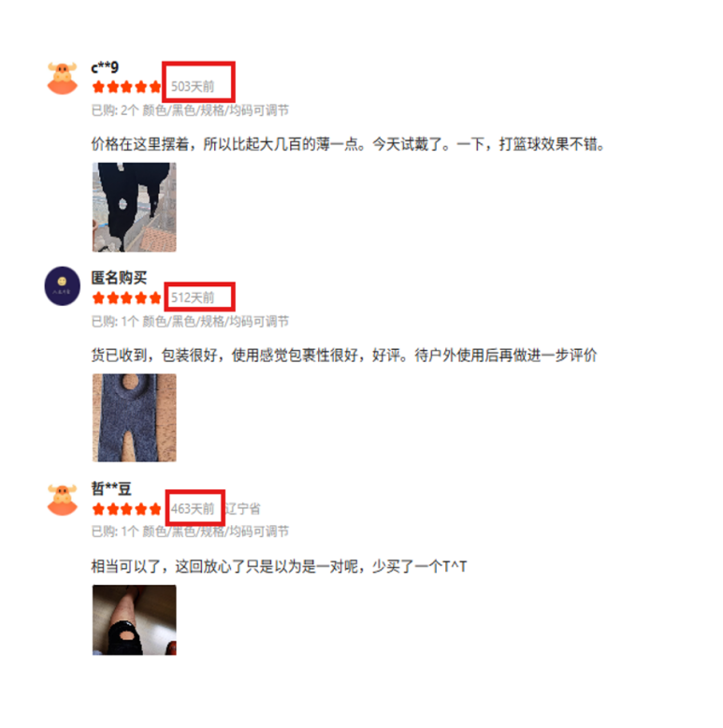Open the knee-wearing-brace photo in third review

click(x=134, y=619)
